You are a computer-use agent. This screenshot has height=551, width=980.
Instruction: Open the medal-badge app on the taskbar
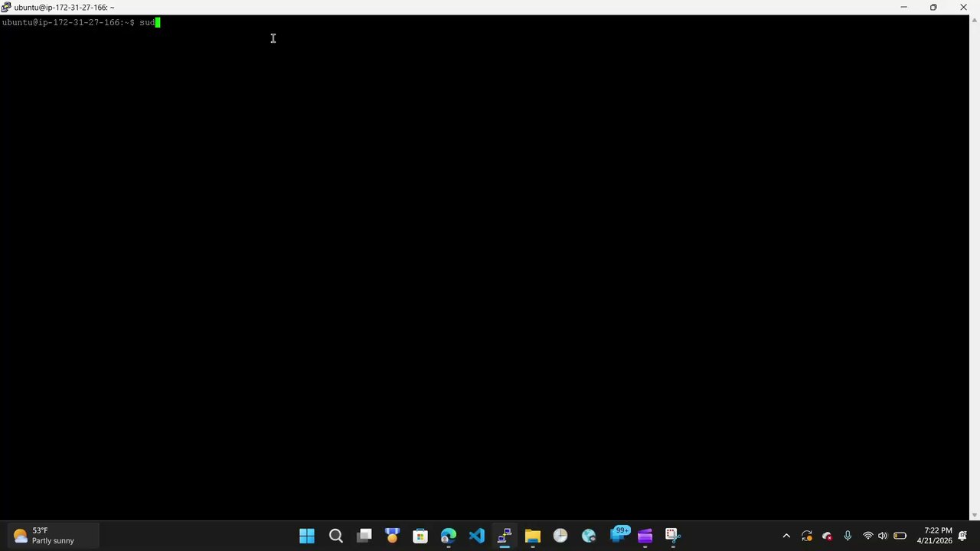392,536
